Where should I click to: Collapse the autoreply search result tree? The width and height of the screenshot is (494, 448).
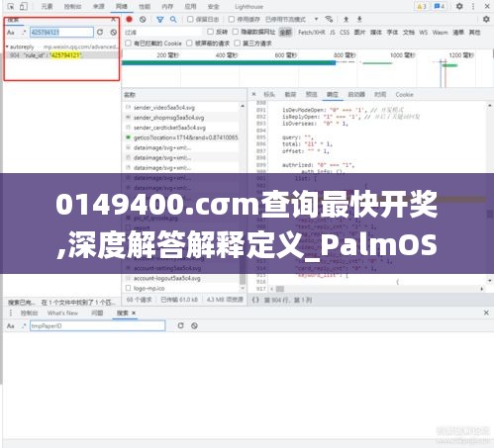(7, 46)
